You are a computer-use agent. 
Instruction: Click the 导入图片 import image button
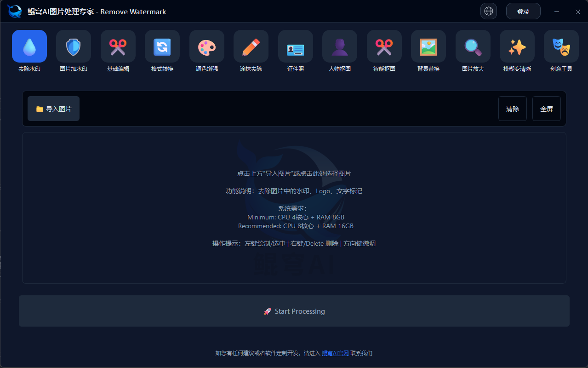(x=53, y=109)
